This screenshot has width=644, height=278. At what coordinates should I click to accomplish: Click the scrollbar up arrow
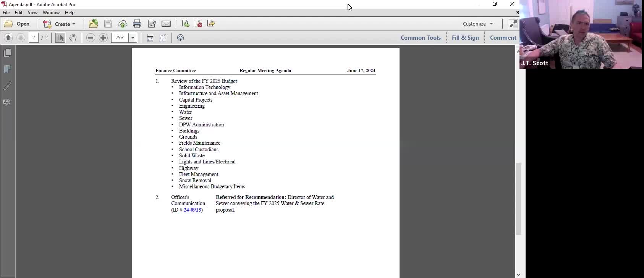pyautogui.click(x=518, y=51)
